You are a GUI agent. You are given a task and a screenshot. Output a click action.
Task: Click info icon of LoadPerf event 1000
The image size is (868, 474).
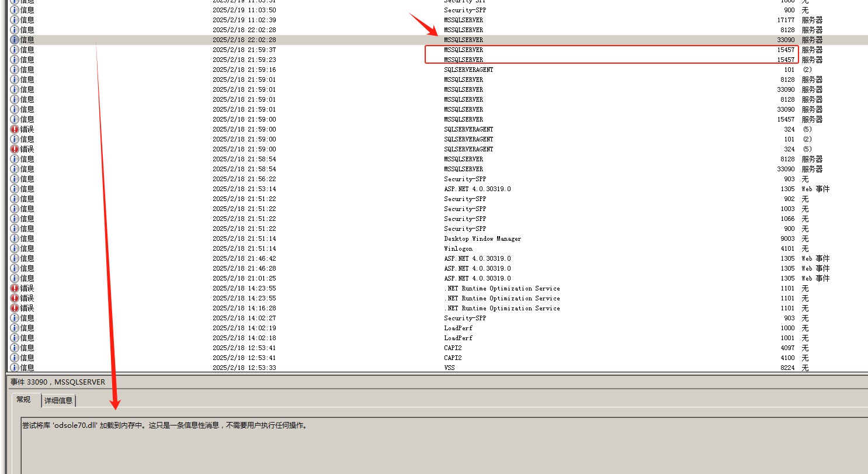15,328
